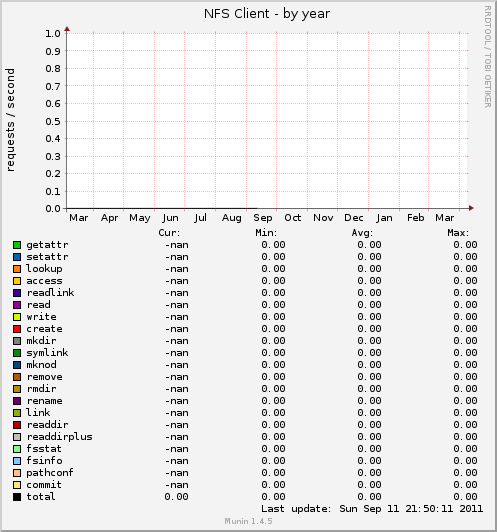Image resolution: width=497 pixels, height=532 pixels.
Task: Select the black total legend swatch
Action: click(x=17, y=497)
